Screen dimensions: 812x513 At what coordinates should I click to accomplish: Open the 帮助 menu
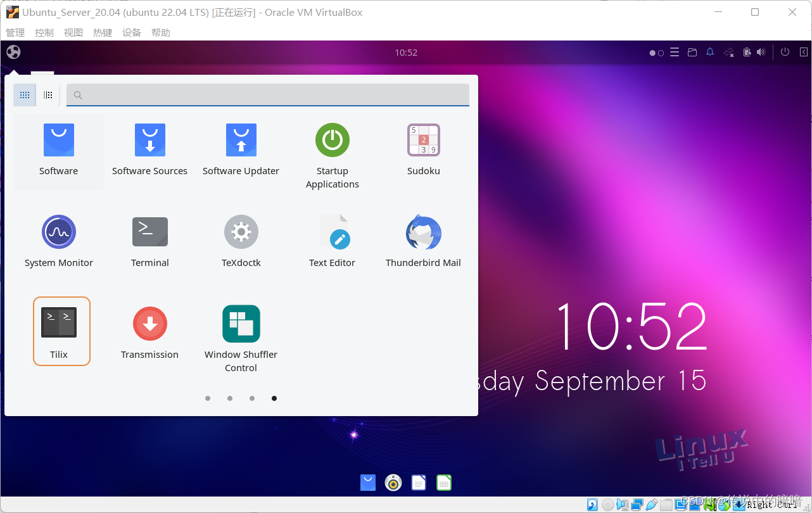coord(161,32)
